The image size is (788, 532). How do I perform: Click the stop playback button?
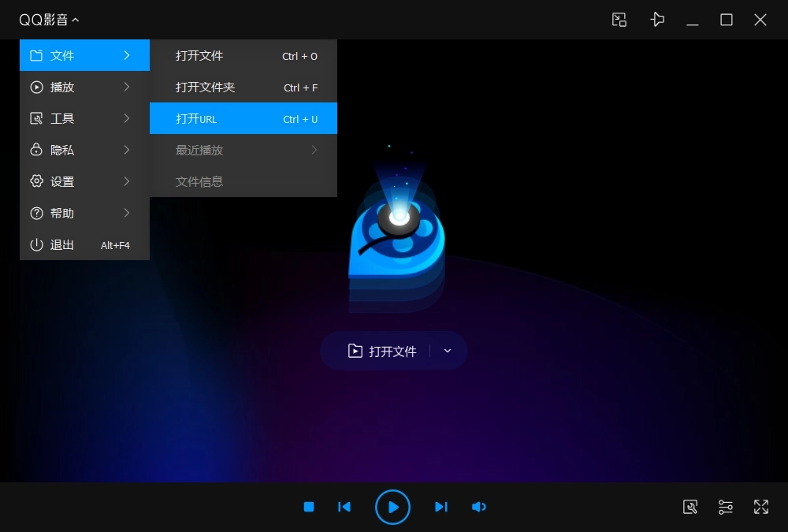(309, 507)
